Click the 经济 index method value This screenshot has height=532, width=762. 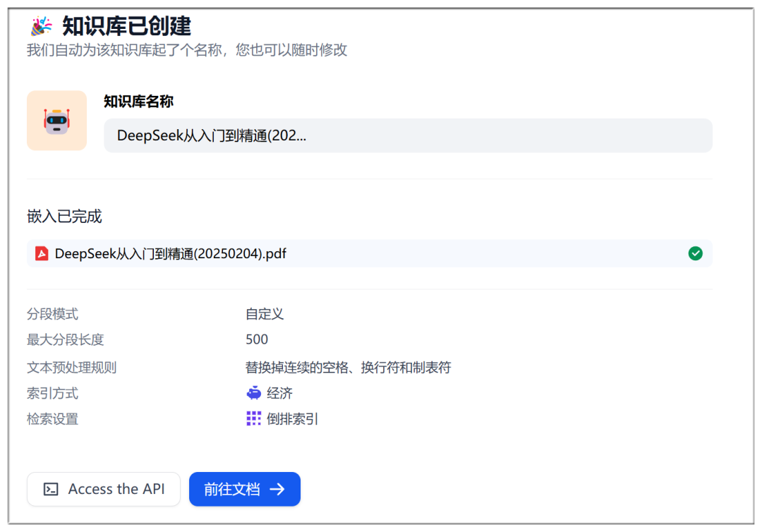(279, 393)
